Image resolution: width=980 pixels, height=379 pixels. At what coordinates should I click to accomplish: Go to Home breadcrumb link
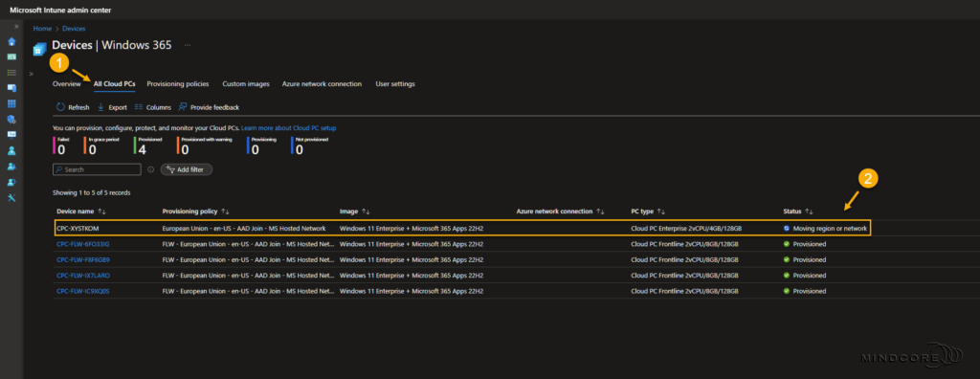point(42,29)
